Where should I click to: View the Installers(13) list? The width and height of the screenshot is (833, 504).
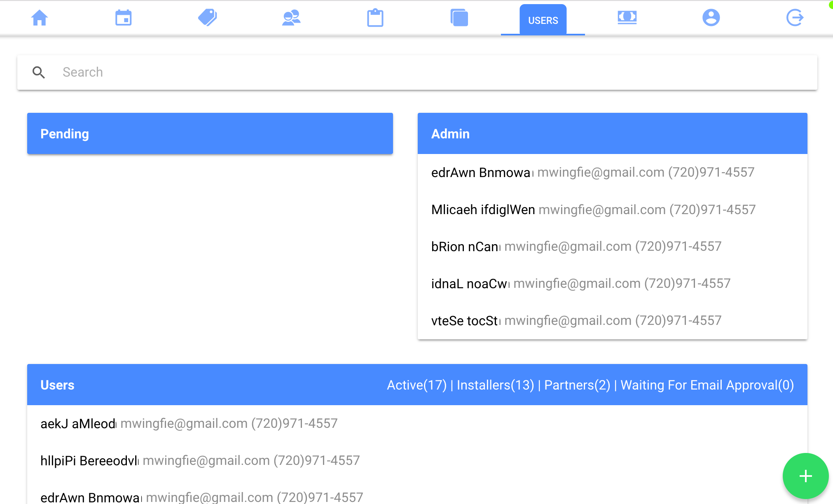495,385
